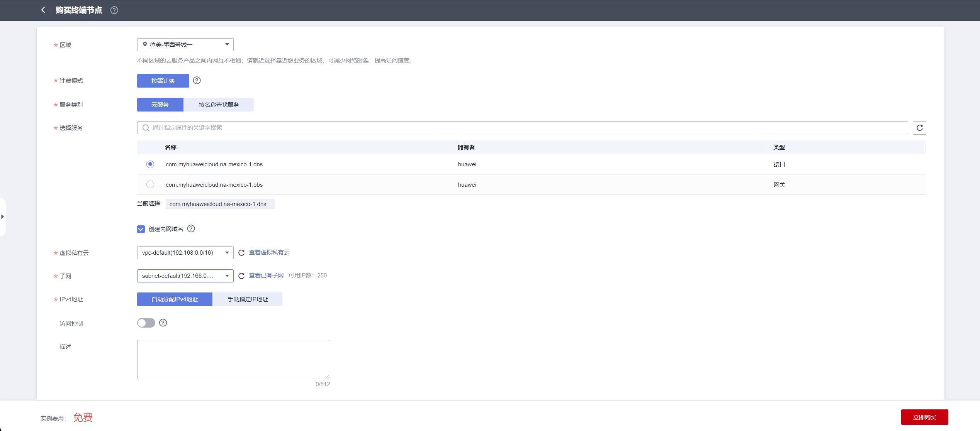Click service name com.myhuaweicloud.na-mexico-1.obs
Screen dimensions: 980x431
coord(214,185)
